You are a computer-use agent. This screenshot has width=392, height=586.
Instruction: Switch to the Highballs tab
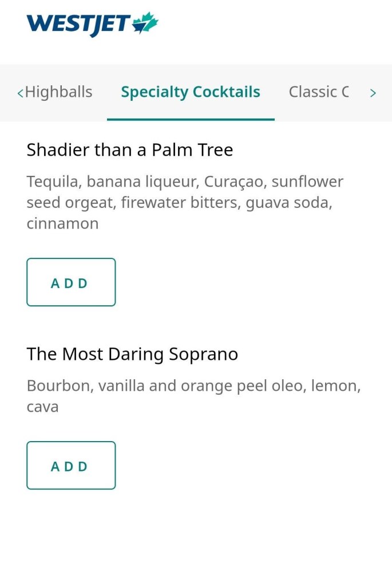(x=60, y=92)
